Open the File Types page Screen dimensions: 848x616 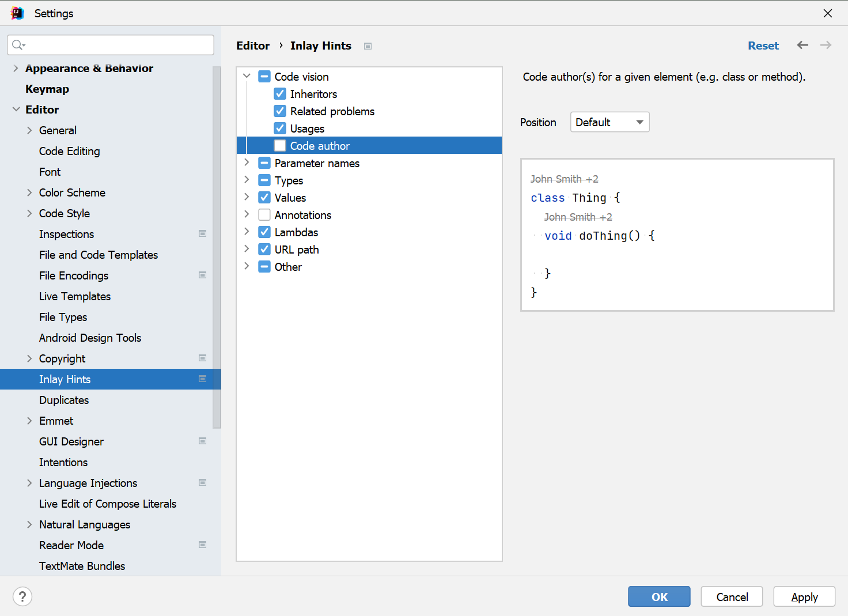[x=63, y=317]
